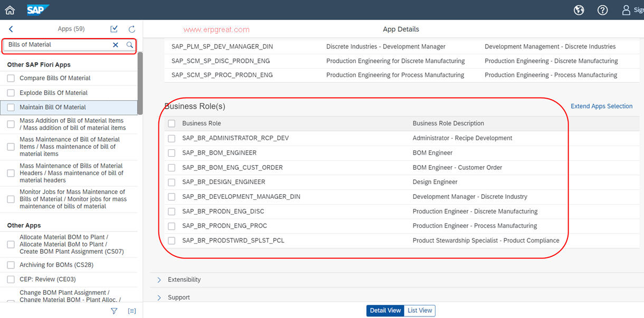
Task: Tick SAP_BR_PRODN_ENG_DISC checkbox
Action: tap(172, 211)
